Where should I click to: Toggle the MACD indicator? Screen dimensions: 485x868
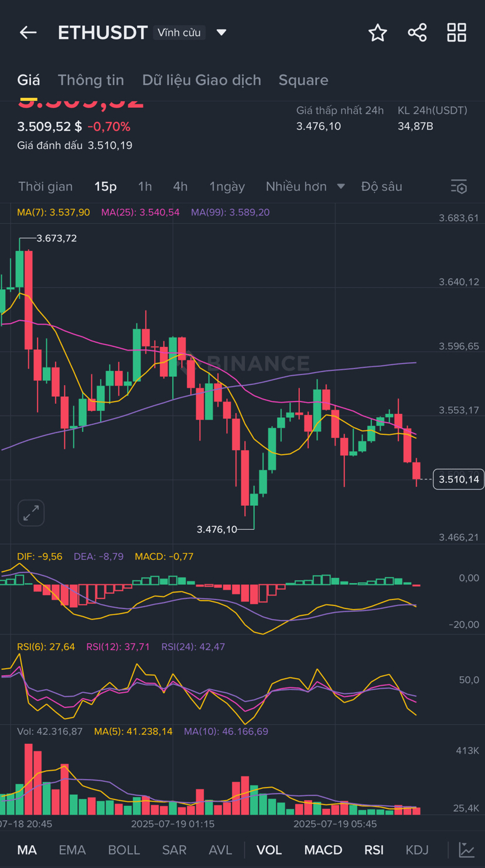[x=323, y=850]
